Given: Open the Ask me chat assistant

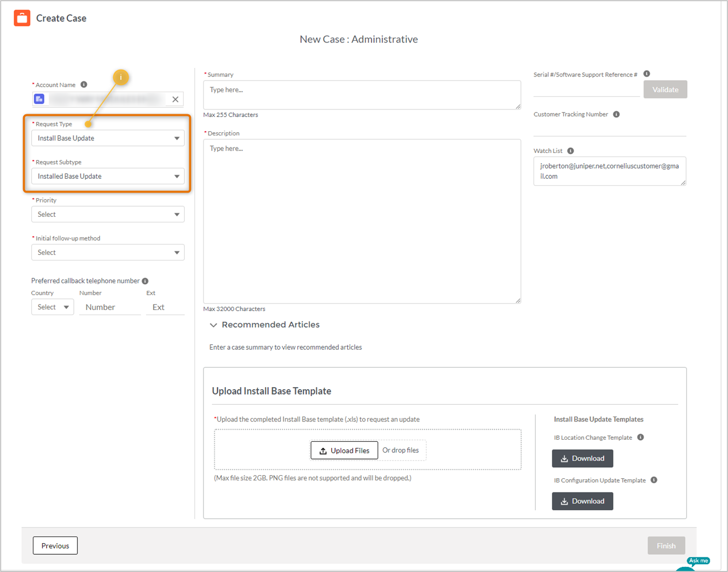Looking at the screenshot, I should pyautogui.click(x=698, y=561).
